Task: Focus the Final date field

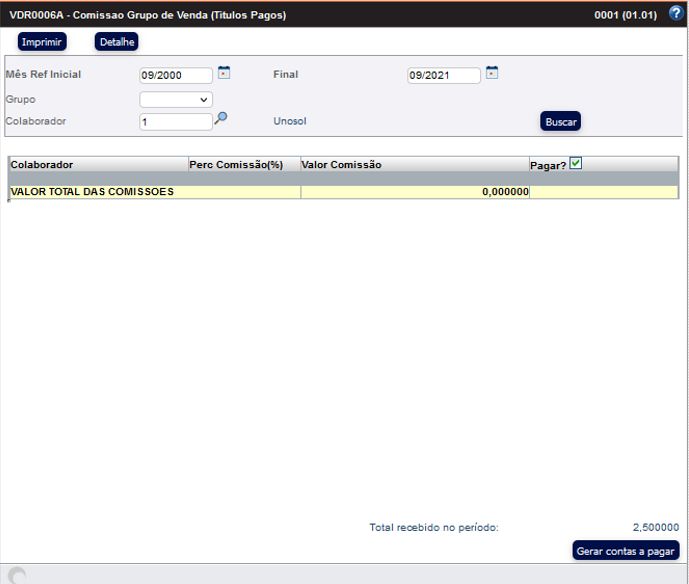Action: pos(444,75)
